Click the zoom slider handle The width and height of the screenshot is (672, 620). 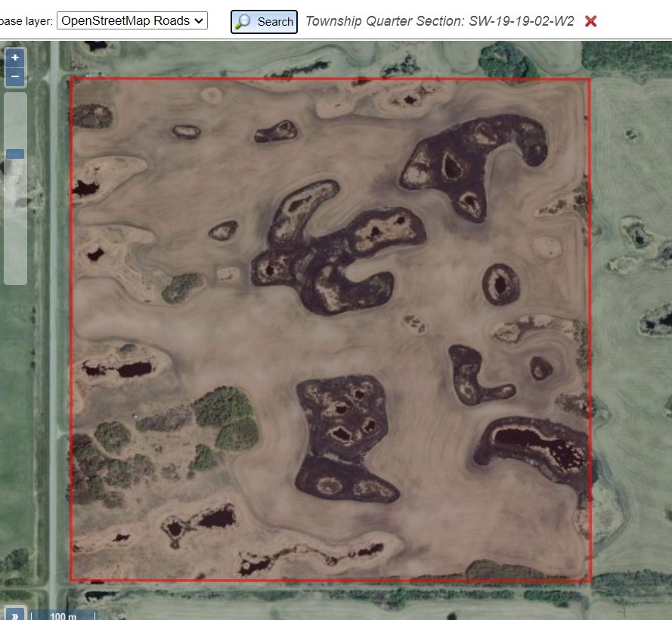point(15,154)
